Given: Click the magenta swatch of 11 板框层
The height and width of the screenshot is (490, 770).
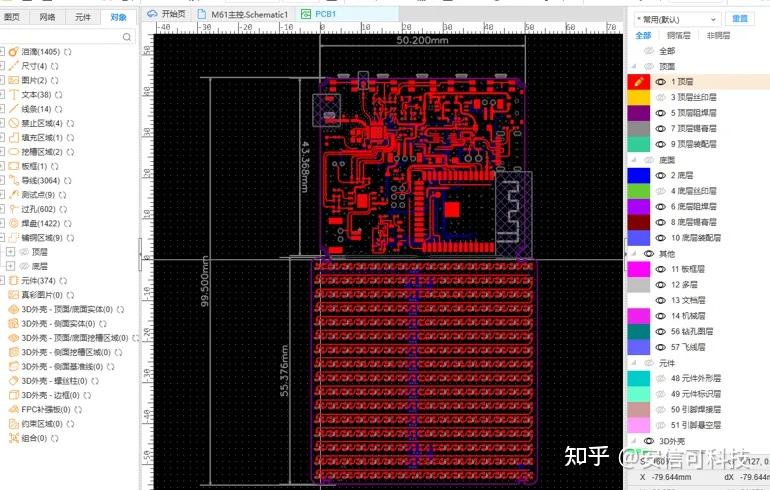Looking at the screenshot, I should pyautogui.click(x=639, y=269).
